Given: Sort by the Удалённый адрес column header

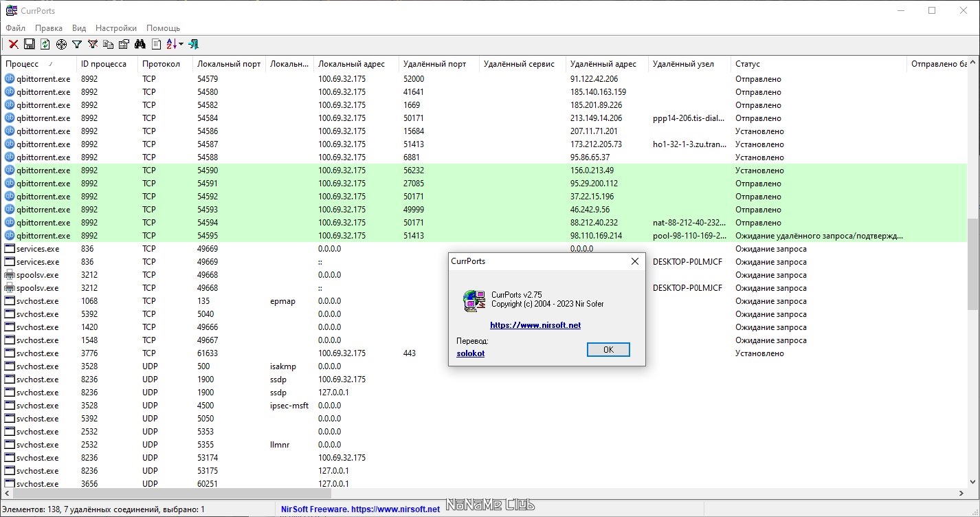Looking at the screenshot, I should [607, 64].
